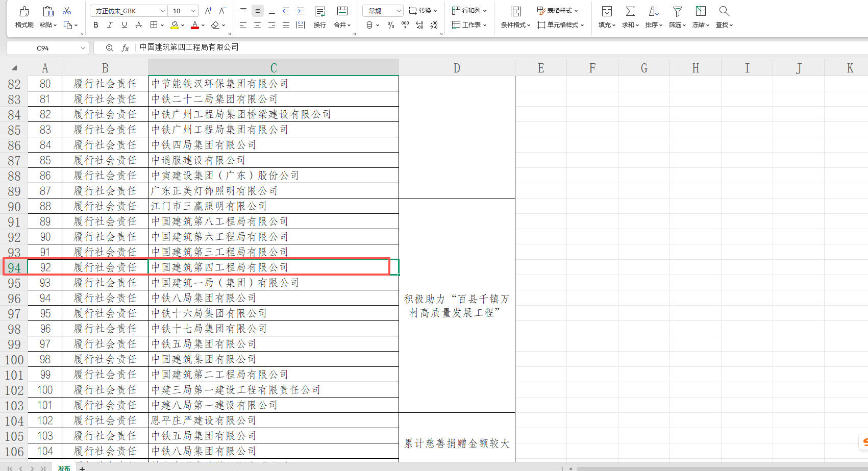This screenshot has height=471, width=868.
Task: Select cell containing 中铁十六局集团有限公司
Action: [273, 313]
